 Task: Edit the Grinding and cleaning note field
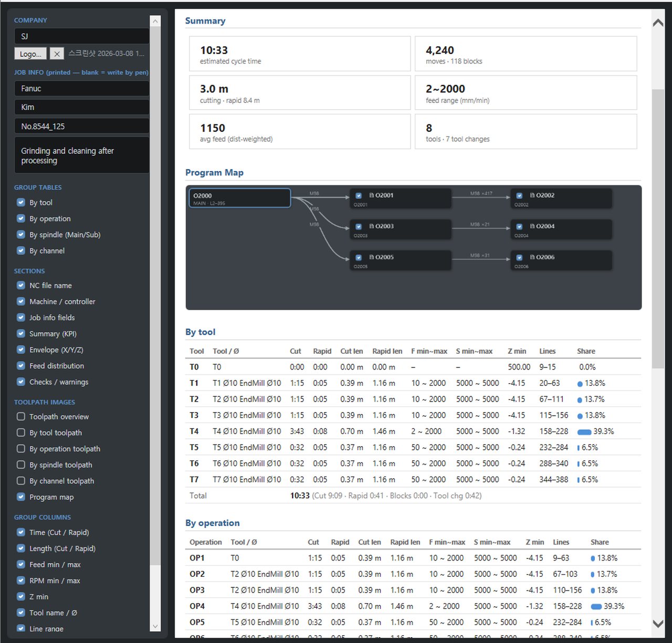[x=82, y=155]
